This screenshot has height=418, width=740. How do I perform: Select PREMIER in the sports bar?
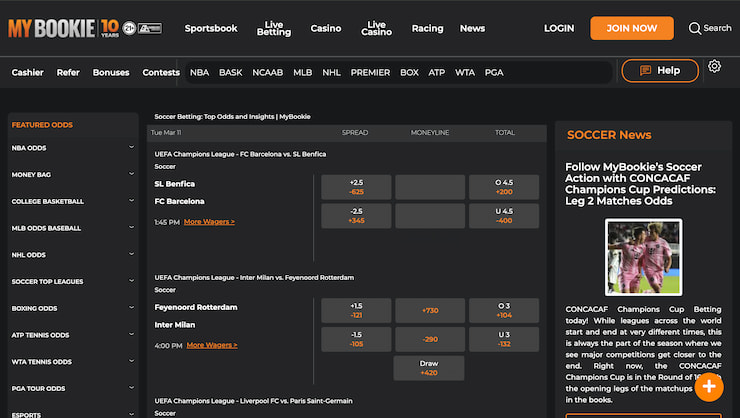click(370, 73)
